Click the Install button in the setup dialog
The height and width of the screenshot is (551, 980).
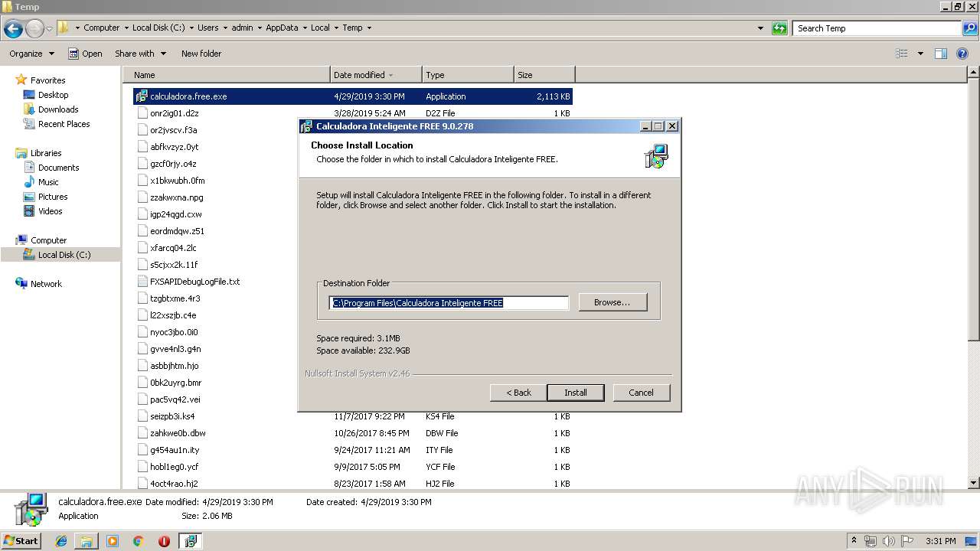pyautogui.click(x=576, y=393)
